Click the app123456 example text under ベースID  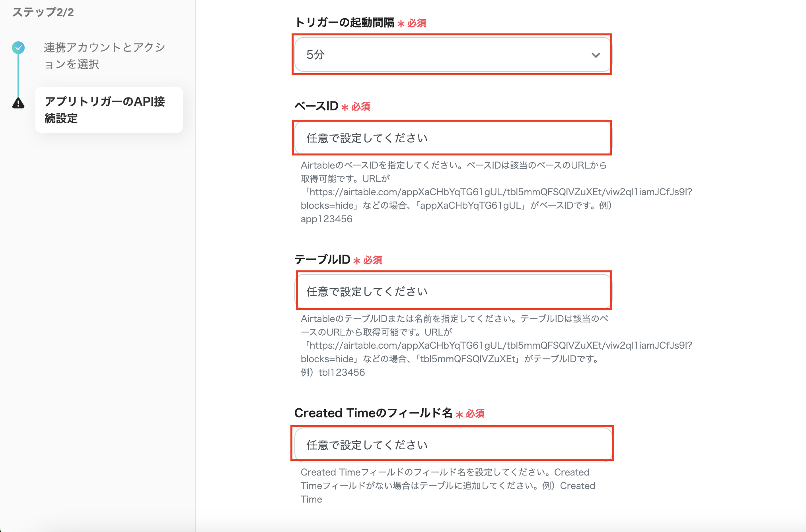pos(326,219)
